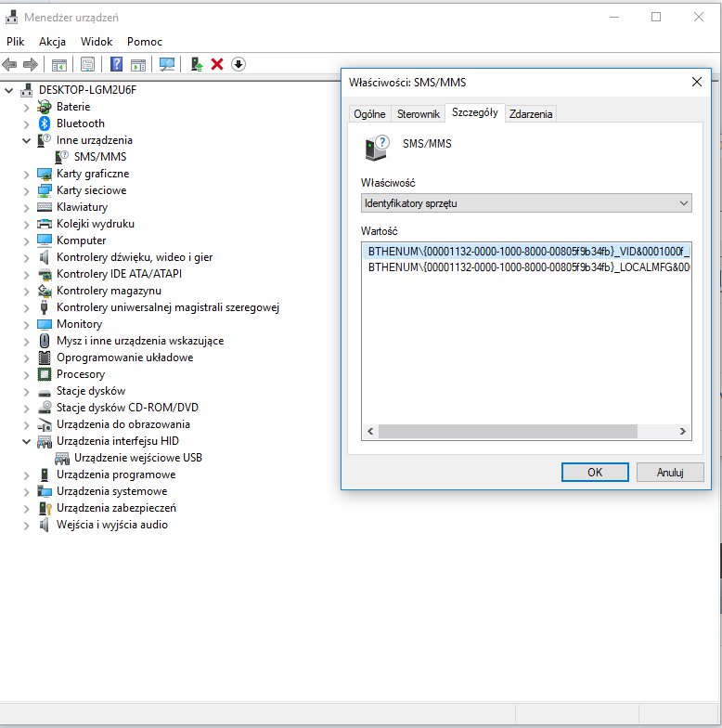
Task: Click the Karty graficzne icon
Action: point(45,174)
